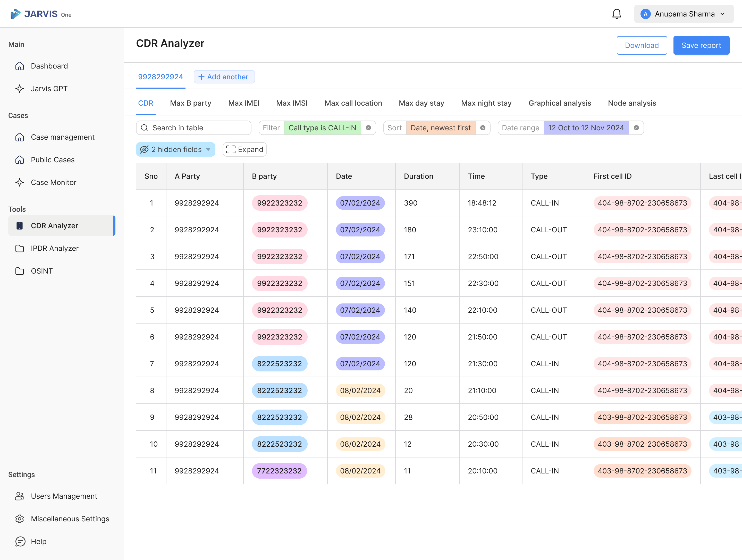742x560 pixels.
Task: Clear the date range filter
Action: (x=636, y=128)
